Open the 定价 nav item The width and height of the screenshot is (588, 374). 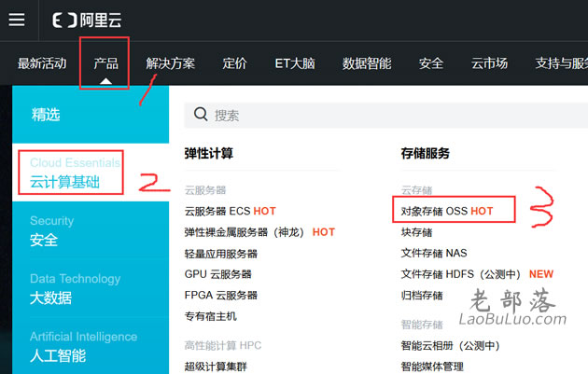235,63
